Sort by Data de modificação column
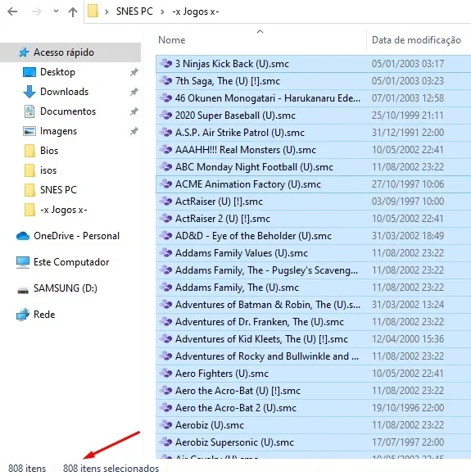The width and height of the screenshot is (471, 476). click(x=416, y=40)
